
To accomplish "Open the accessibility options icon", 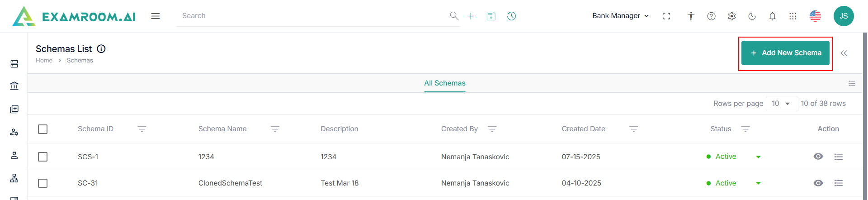I will (691, 16).
